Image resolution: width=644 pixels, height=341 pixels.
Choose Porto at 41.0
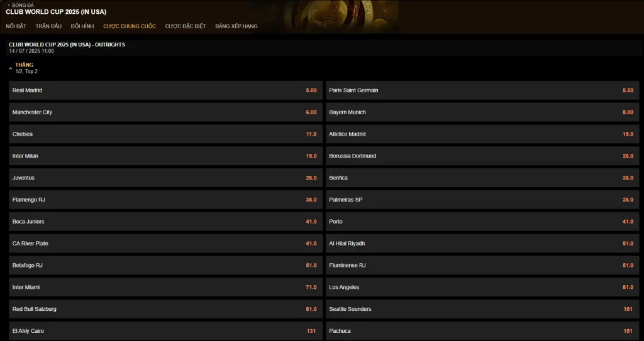click(482, 222)
